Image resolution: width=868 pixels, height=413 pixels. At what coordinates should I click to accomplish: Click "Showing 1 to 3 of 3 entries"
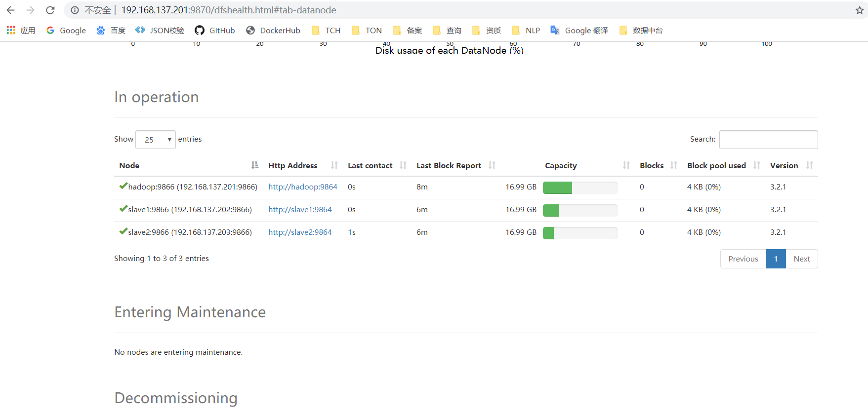[x=162, y=259]
